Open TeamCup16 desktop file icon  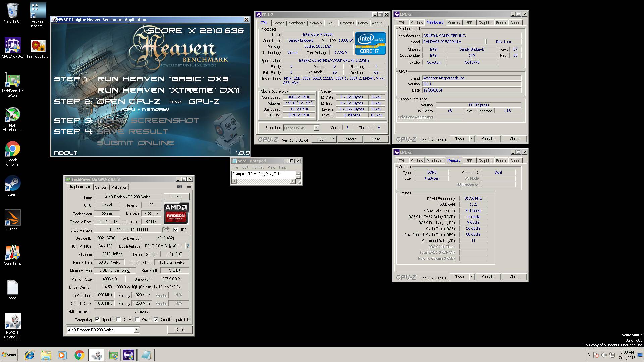(38, 49)
